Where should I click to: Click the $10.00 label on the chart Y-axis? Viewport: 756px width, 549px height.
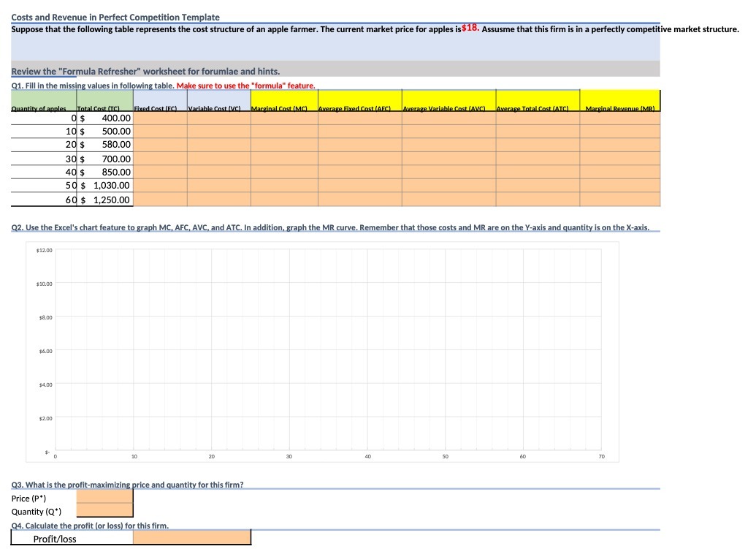point(45,284)
